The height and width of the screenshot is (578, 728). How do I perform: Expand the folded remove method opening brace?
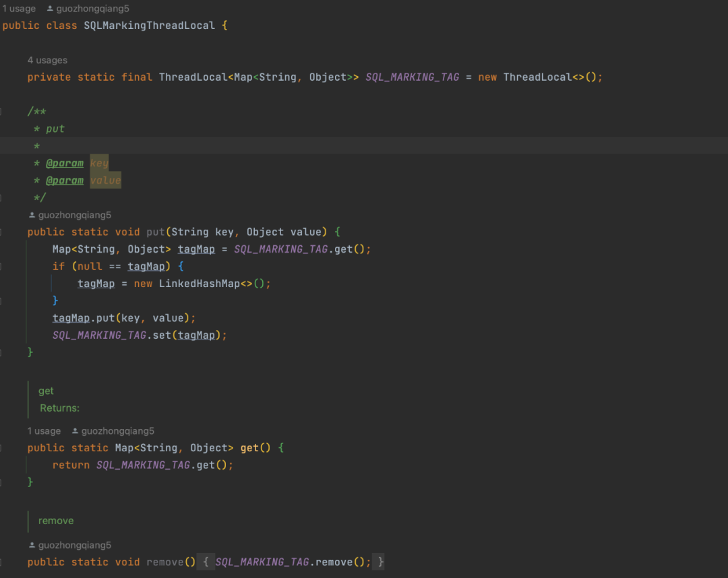pos(206,562)
